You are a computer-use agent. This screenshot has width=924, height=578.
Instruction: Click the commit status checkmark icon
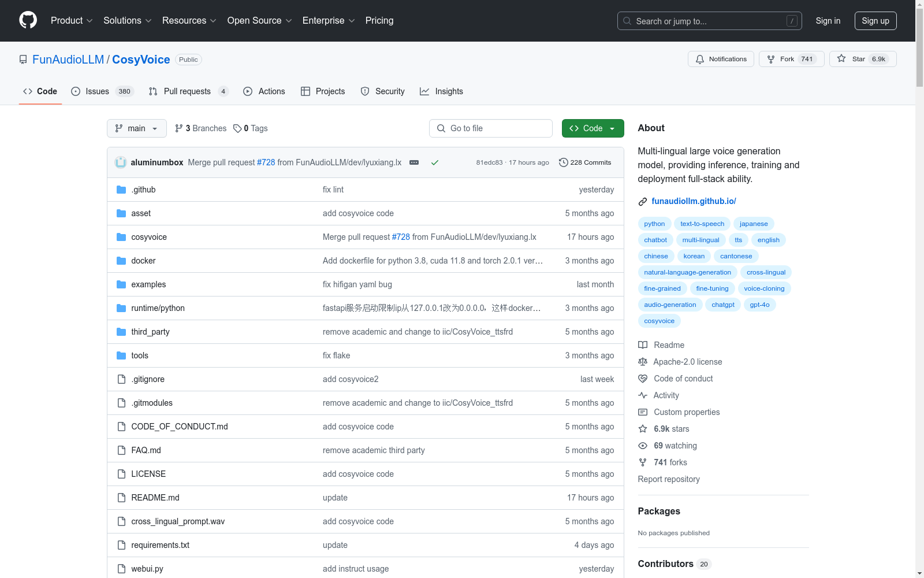pos(435,162)
